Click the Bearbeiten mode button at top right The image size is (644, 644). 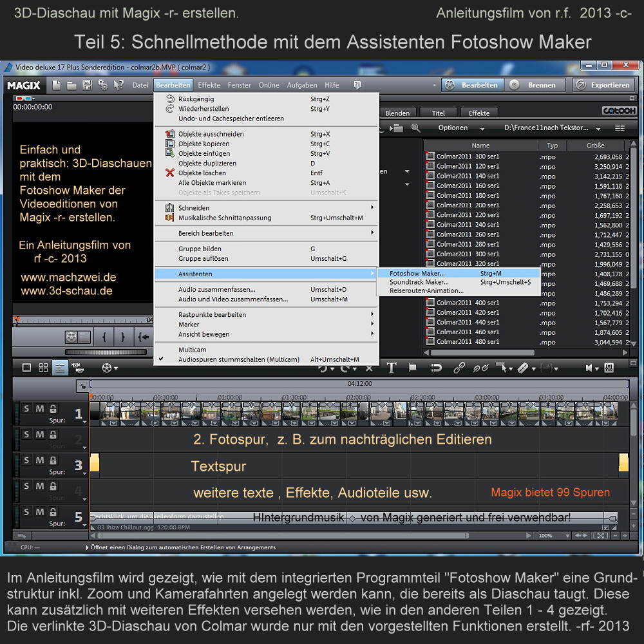click(x=473, y=85)
